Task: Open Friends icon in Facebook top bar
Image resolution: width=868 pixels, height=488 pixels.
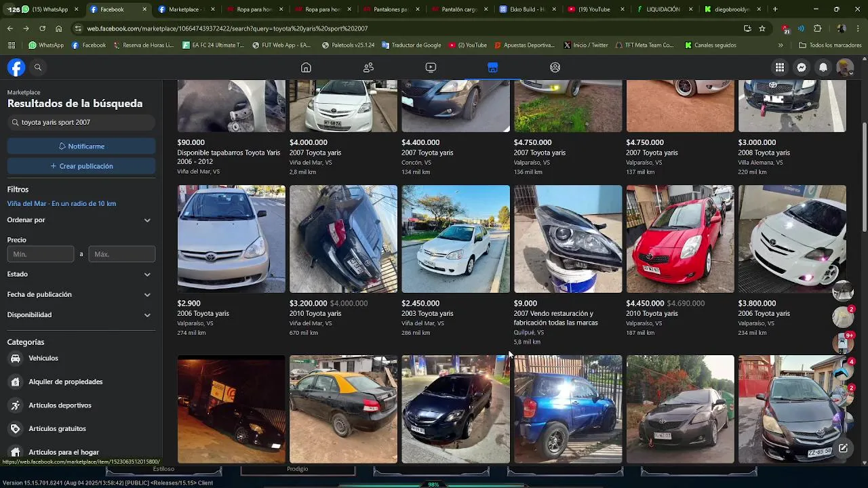Action: pos(368,67)
